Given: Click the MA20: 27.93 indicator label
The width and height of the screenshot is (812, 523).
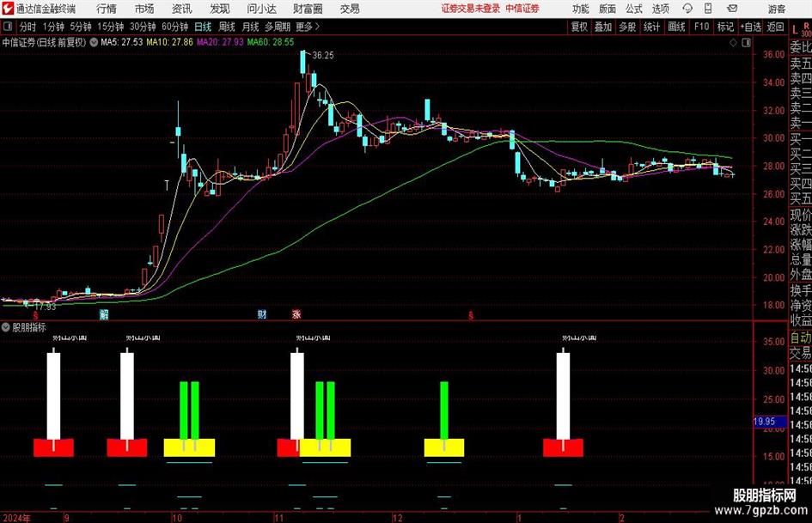Looking at the screenshot, I should point(220,42).
